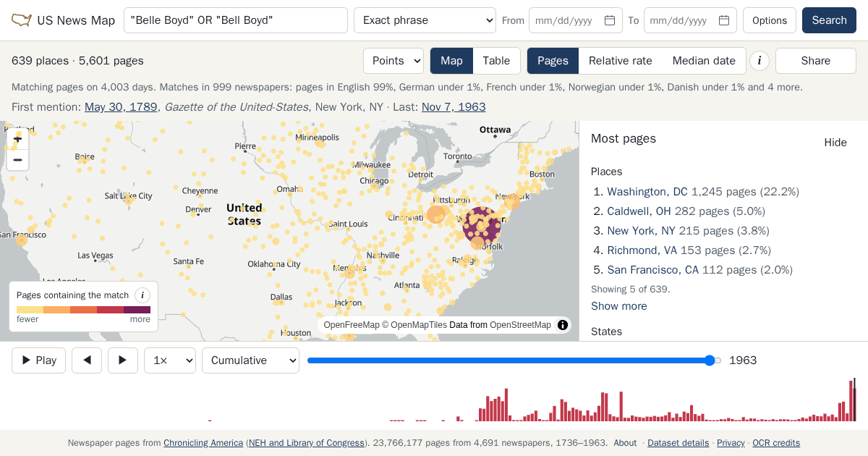
Task: Step timeline forward one year
Action: 123,360
